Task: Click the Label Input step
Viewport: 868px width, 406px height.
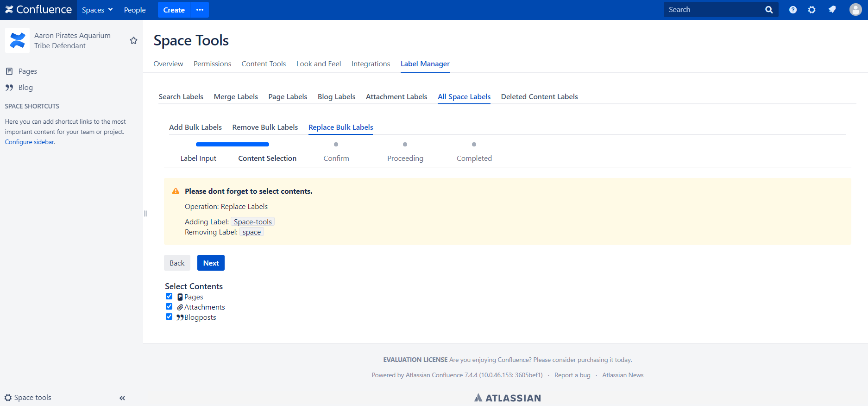Action: point(198,159)
